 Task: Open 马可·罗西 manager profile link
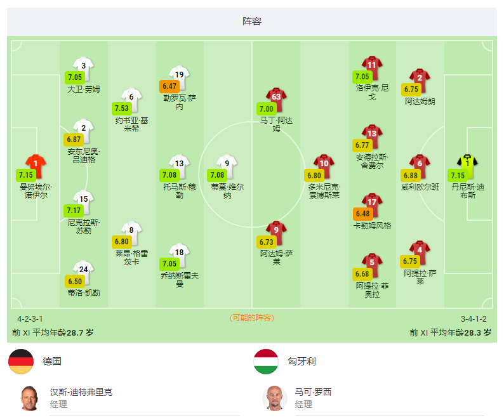pos(313,392)
